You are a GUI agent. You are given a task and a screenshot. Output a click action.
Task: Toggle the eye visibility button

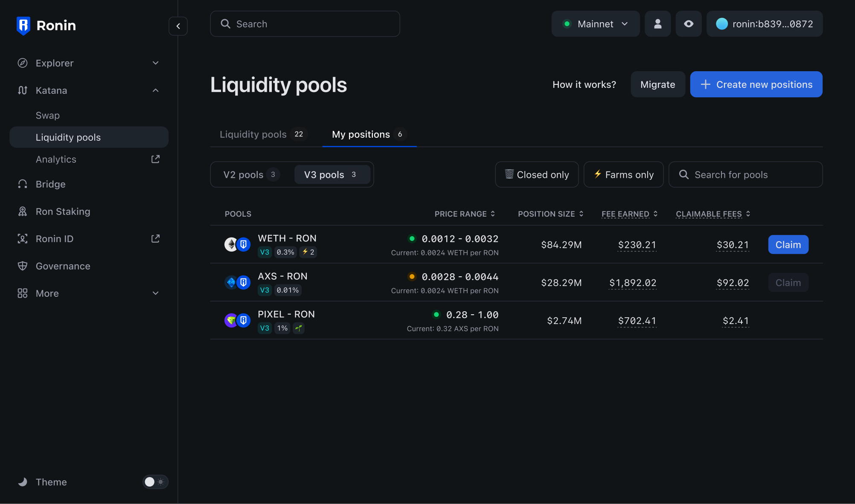[688, 24]
